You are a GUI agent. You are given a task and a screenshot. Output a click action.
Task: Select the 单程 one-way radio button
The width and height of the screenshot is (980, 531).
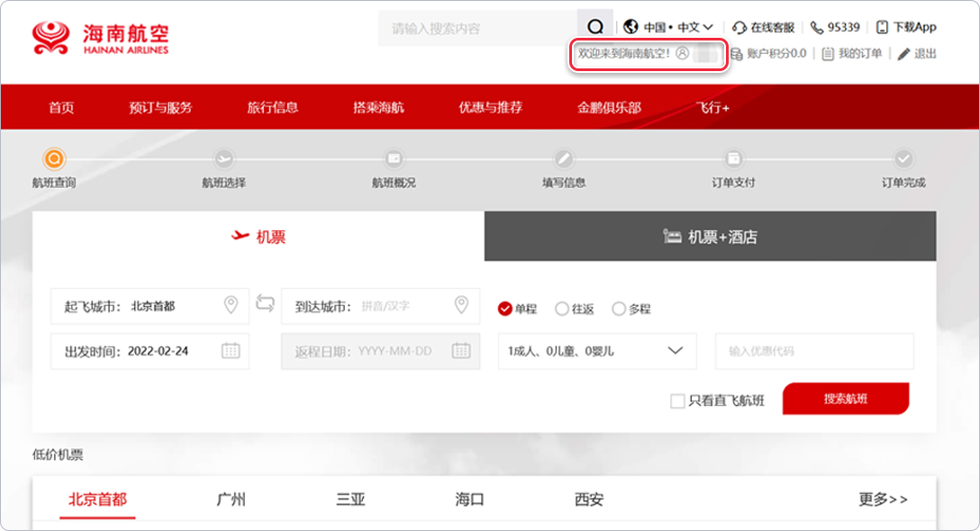505,309
